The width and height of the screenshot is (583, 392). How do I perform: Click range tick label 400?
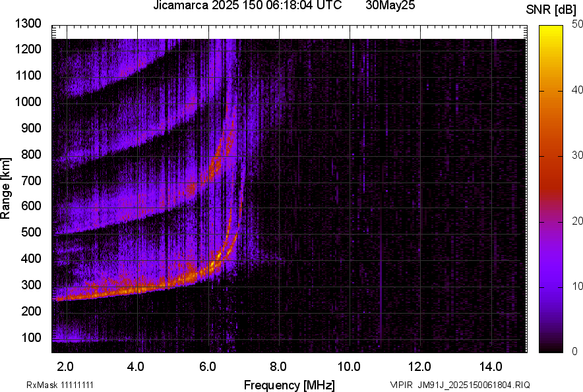pyautogui.click(x=31, y=258)
